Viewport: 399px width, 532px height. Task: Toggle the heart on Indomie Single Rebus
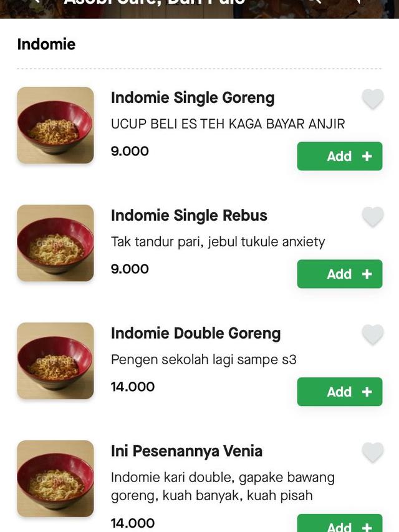click(372, 216)
